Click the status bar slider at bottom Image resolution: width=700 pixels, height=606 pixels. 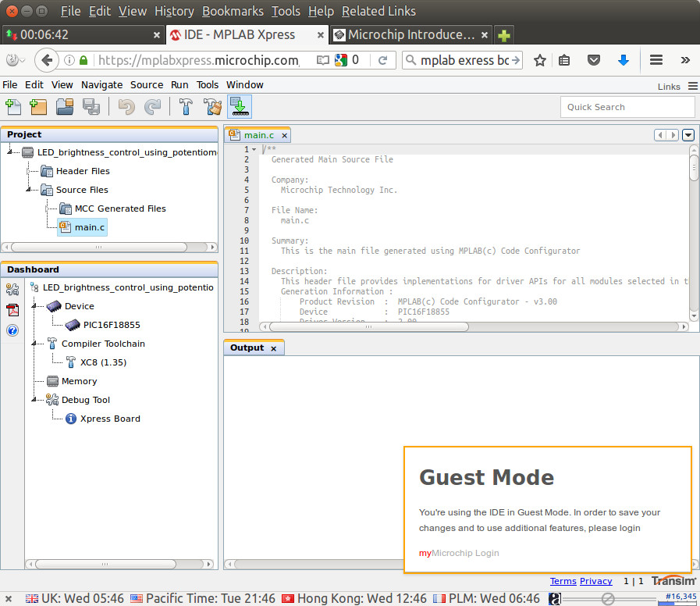coord(609,598)
